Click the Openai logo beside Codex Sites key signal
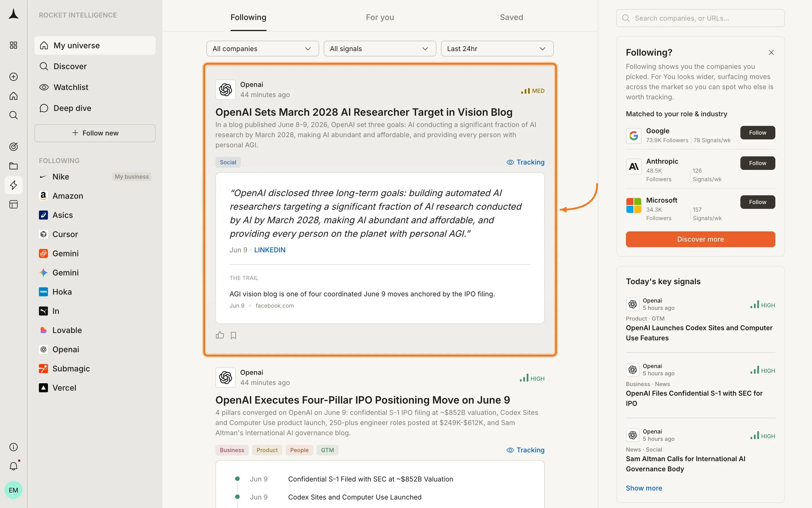Screen dimensions: 812x508 point(632,304)
